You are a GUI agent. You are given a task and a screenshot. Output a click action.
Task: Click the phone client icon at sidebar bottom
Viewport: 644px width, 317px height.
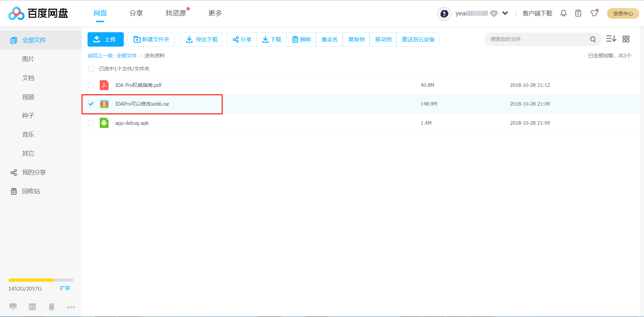[52, 307]
